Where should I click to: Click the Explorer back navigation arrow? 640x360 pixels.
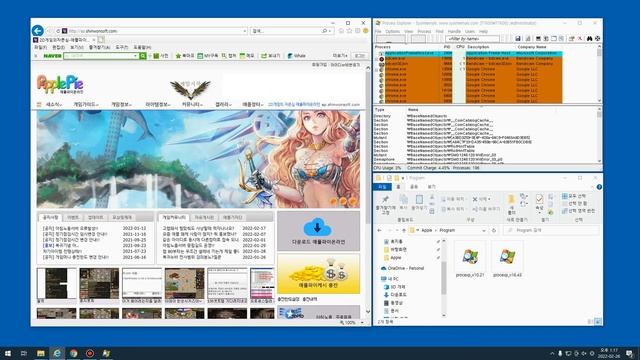click(x=380, y=231)
